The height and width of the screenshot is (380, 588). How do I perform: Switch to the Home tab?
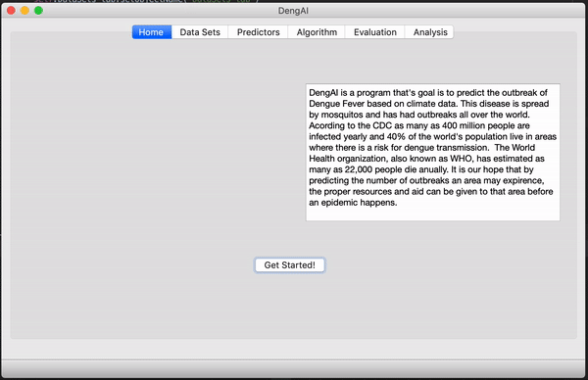tap(152, 32)
